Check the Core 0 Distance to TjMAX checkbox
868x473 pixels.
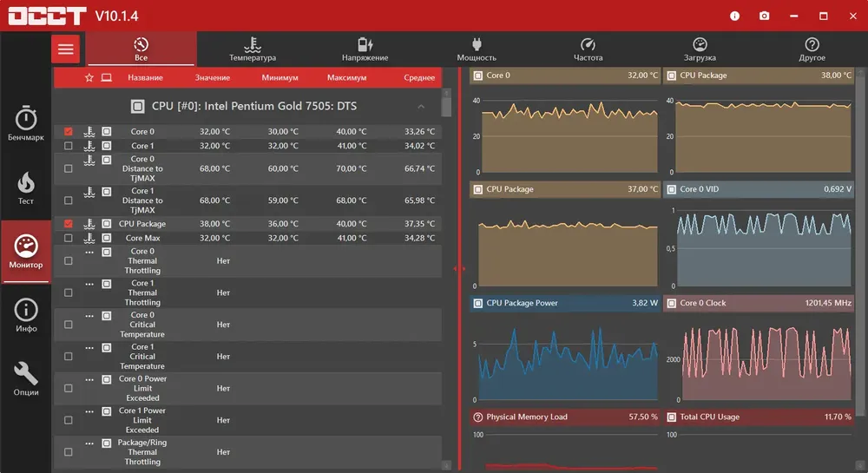[68, 168]
